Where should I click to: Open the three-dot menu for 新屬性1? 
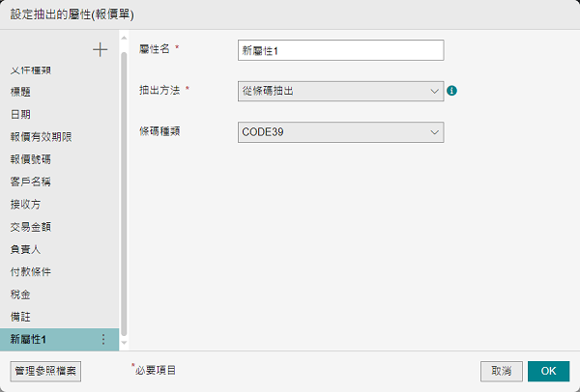coord(103,339)
